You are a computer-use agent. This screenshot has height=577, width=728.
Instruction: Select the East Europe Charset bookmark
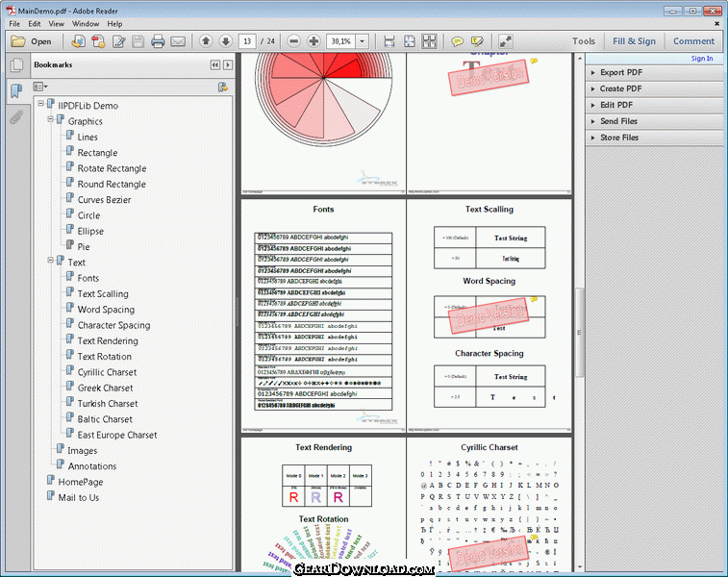(117, 435)
